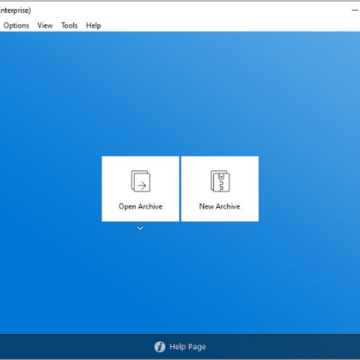Click the Open Archive tile
This screenshot has width=360, height=360.
pyautogui.click(x=140, y=189)
